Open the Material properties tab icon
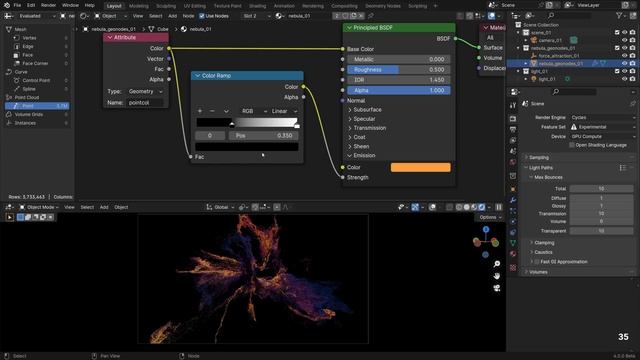Screen dimensions: 640x360 point(513,254)
